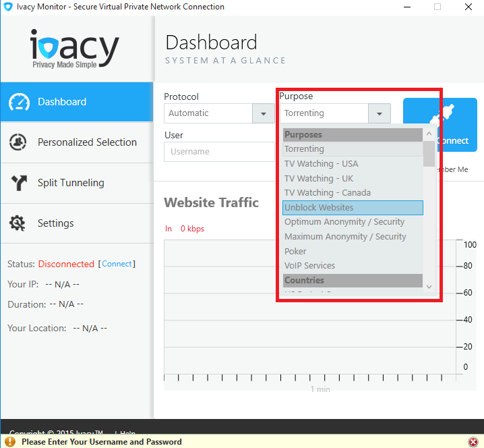Dismiss the notification using the red X icon
Image resolution: width=484 pixels, height=448 pixels.
click(473, 442)
